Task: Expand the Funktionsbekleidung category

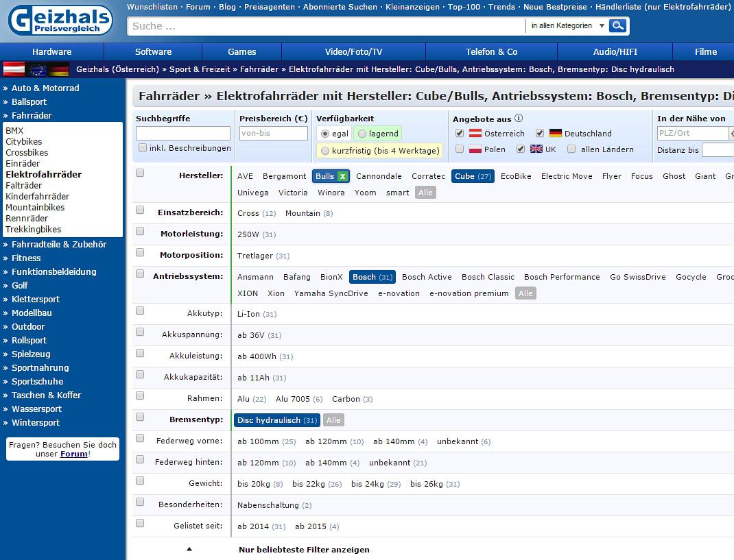Action: point(54,272)
